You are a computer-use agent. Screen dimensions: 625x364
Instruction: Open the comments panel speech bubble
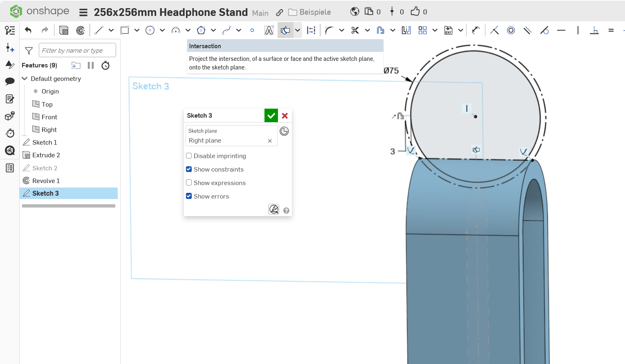(10, 81)
